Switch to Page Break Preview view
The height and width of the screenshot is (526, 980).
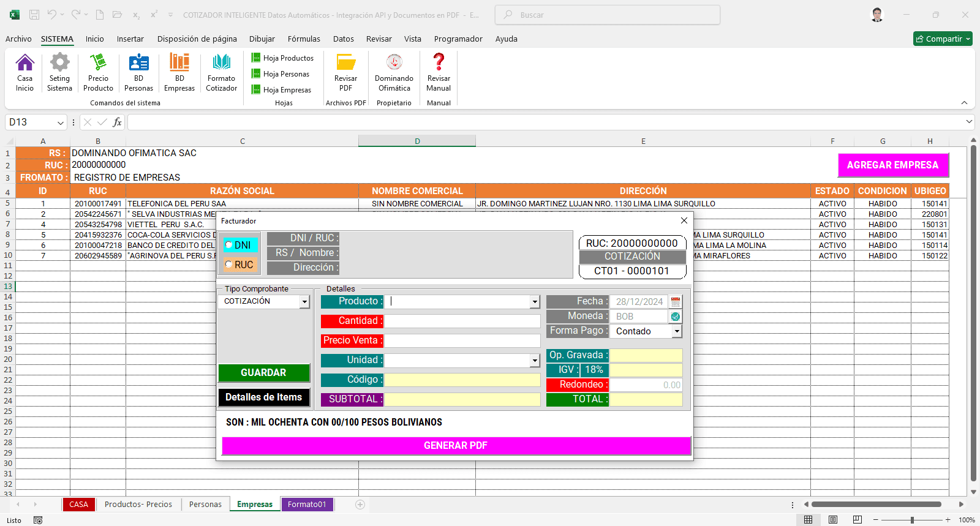click(858, 520)
